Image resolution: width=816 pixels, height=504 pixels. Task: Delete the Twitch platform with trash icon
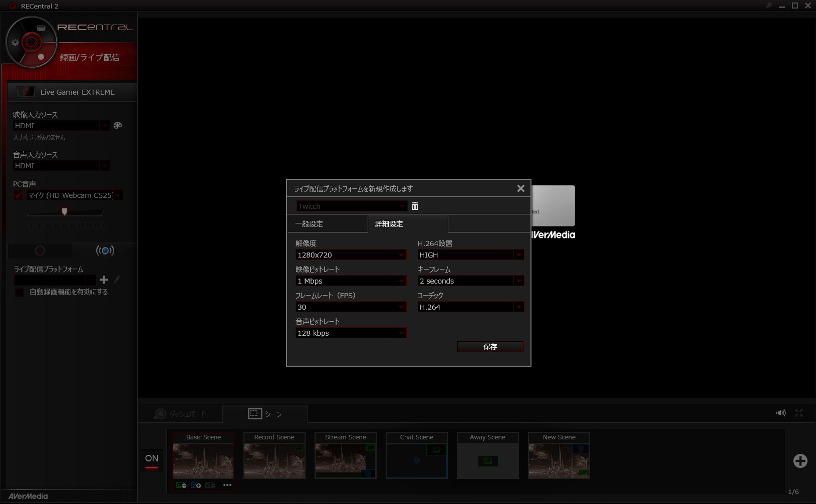pos(415,206)
